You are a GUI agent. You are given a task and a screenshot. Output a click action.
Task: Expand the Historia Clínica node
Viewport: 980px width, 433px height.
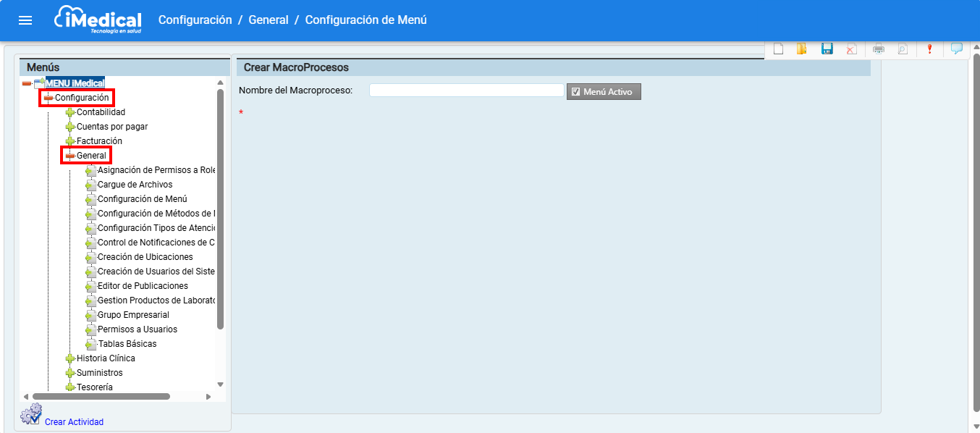coord(70,358)
